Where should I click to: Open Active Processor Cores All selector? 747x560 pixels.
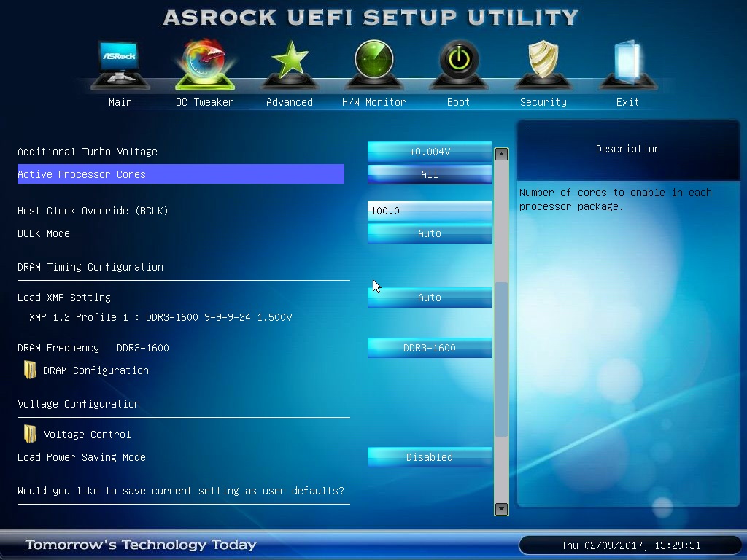tap(429, 174)
